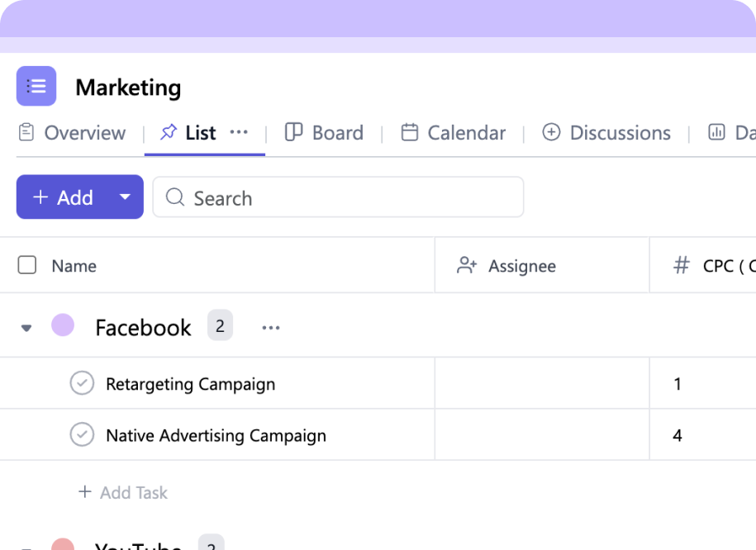Click the magnifier icon in Search

pyautogui.click(x=174, y=197)
